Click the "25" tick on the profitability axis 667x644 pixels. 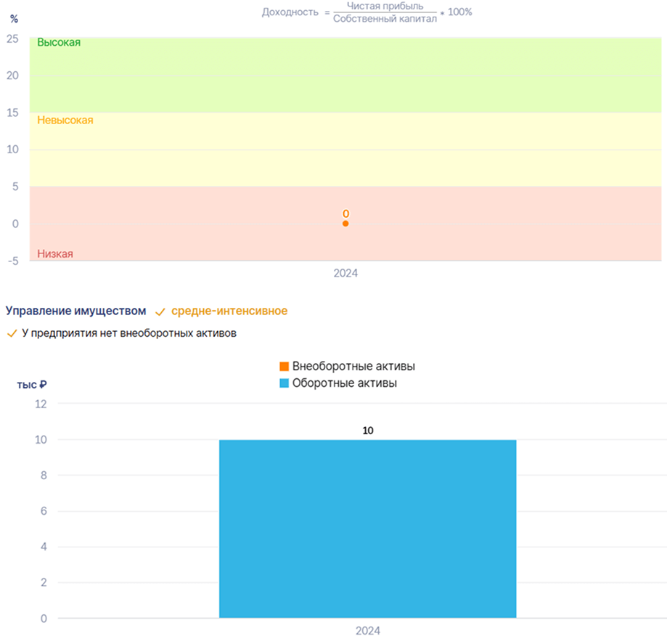12,39
